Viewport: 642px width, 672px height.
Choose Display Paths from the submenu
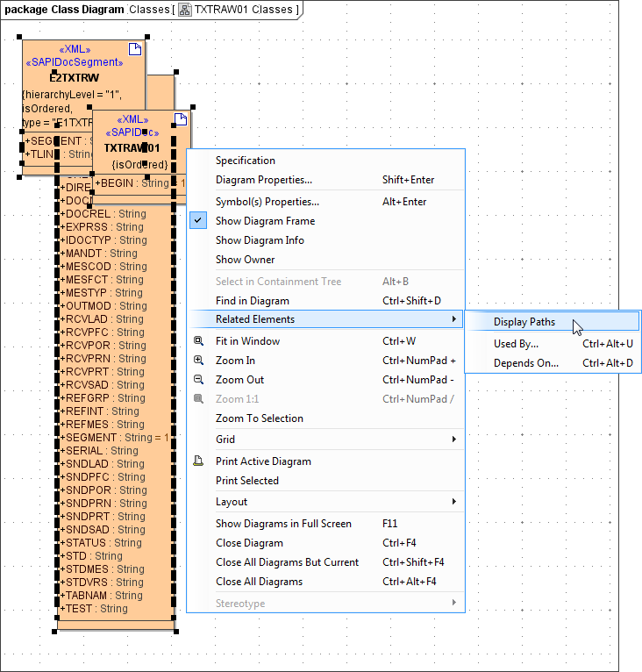tap(524, 322)
